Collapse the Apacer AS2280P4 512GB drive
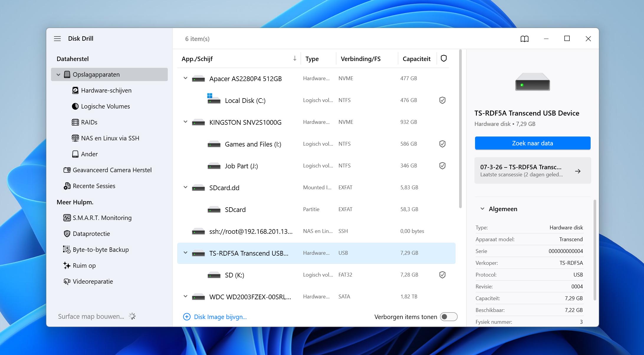Image resolution: width=644 pixels, height=355 pixels. click(x=185, y=78)
